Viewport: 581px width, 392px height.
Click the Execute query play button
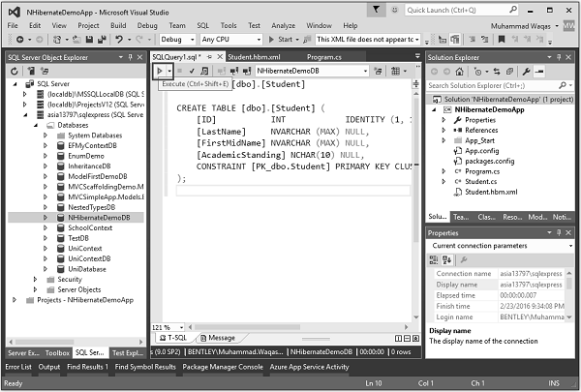160,72
